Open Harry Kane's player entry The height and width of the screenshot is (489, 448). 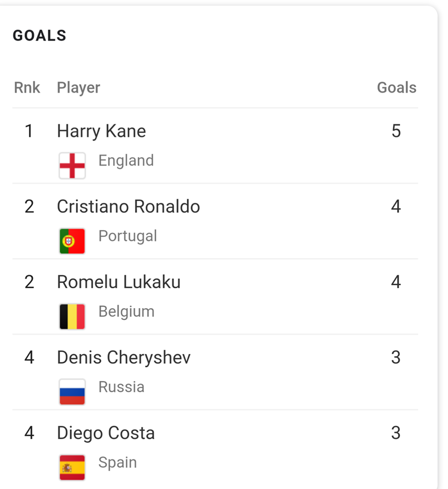tap(101, 131)
